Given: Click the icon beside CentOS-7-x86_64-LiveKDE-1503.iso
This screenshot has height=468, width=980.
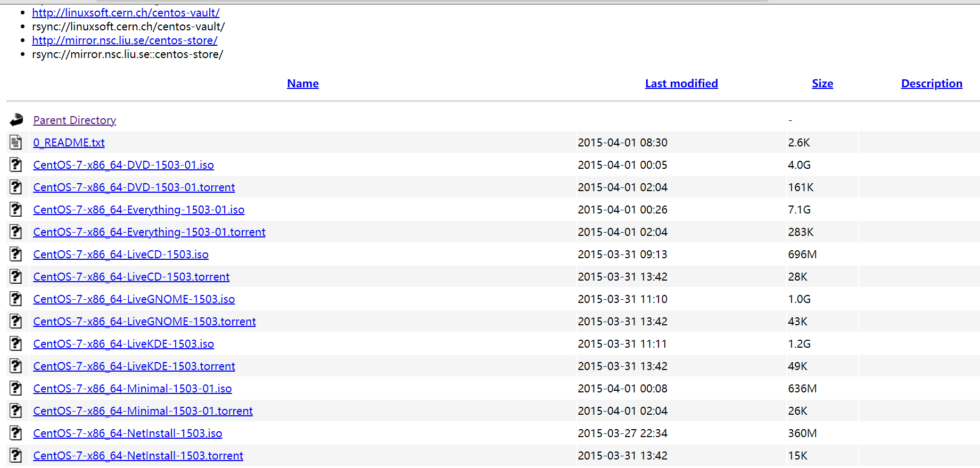Looking at the screenshot, I should tap(16, 343).
